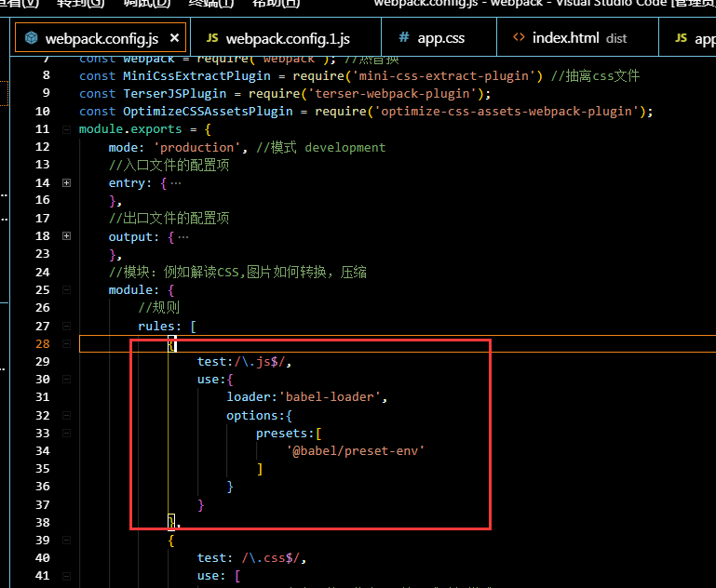Click the /\.css$/ regex on line 40
Viewport: 716px width, 588px height.
point(271,558)
